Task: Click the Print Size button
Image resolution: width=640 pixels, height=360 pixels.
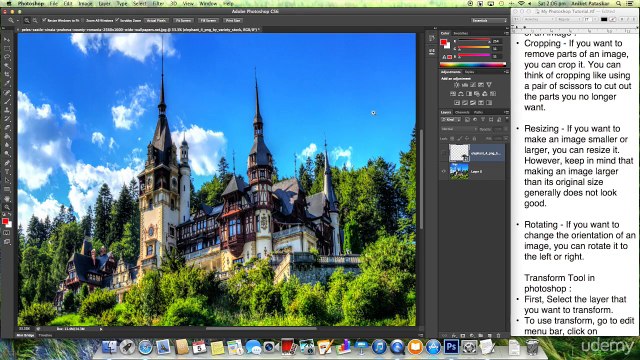Action: tap(233, 20)
